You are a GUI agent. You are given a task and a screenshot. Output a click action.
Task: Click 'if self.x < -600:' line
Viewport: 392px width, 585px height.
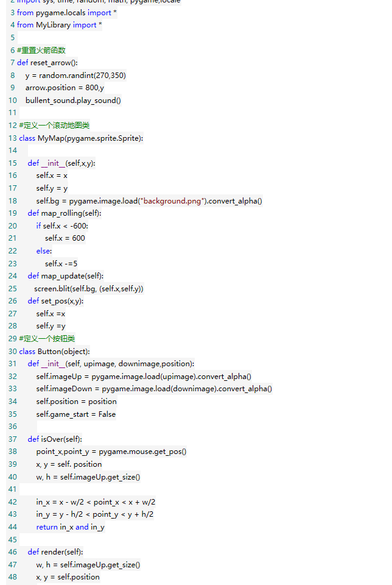(62, 226)
